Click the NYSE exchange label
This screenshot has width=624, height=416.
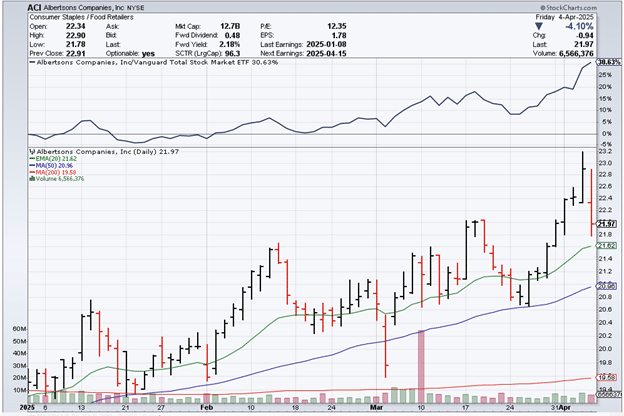136,8
